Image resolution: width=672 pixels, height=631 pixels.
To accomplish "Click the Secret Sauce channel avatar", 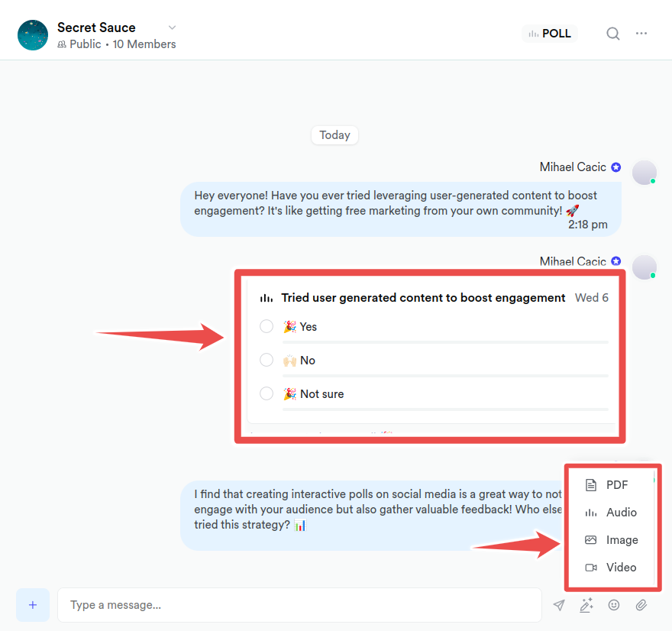I will 33,35.
